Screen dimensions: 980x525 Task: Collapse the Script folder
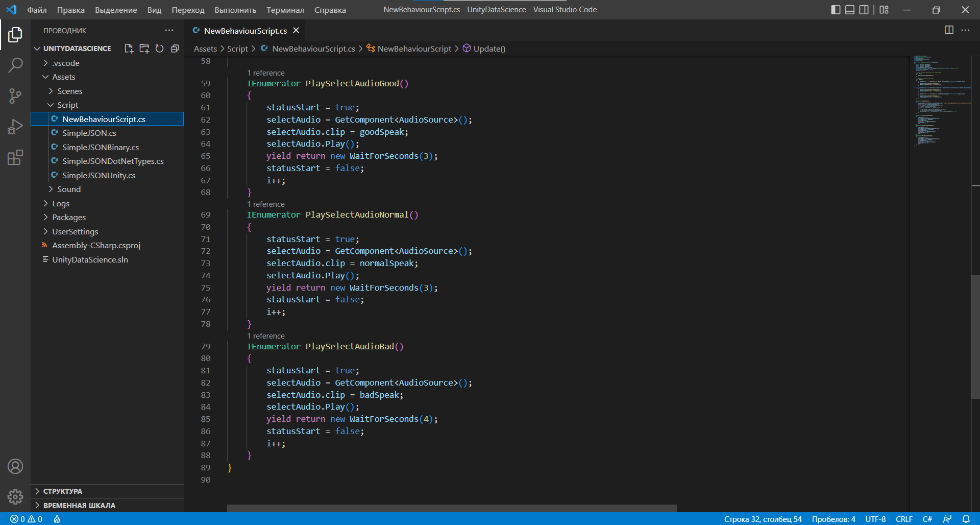[x=107, y=105]
